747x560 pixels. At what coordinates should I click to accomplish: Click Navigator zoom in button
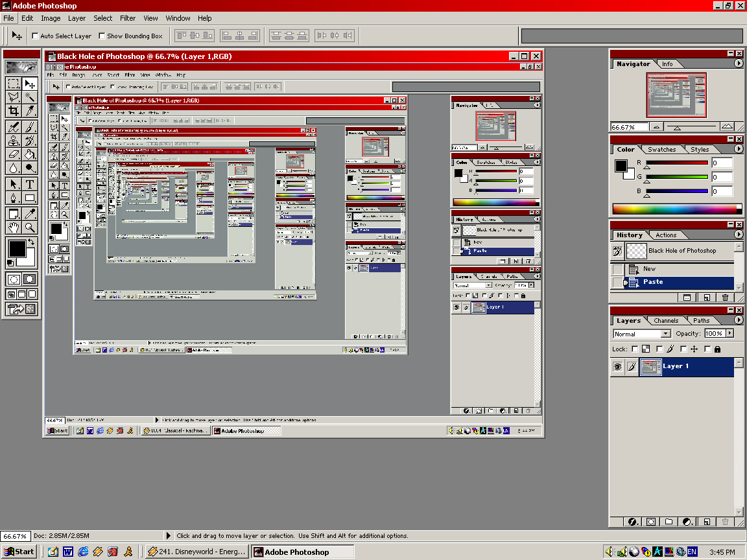727,126
